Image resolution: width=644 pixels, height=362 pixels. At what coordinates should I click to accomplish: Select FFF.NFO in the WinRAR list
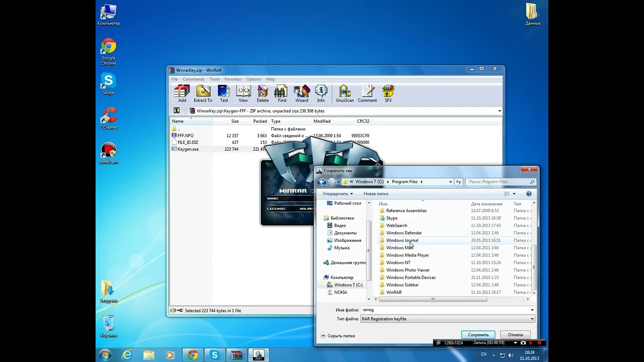coord(185,136)
